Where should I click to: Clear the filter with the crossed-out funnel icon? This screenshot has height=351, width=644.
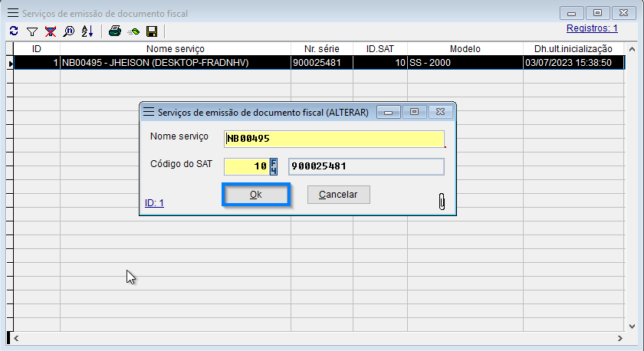(x=50, y=31)
